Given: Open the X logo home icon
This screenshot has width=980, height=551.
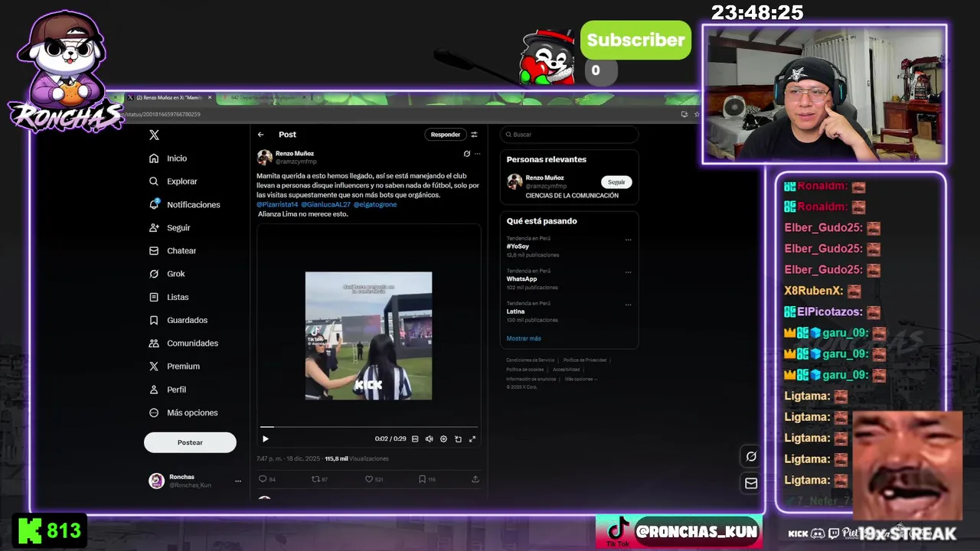Looking at the screenshot, I should coord(154,135).
